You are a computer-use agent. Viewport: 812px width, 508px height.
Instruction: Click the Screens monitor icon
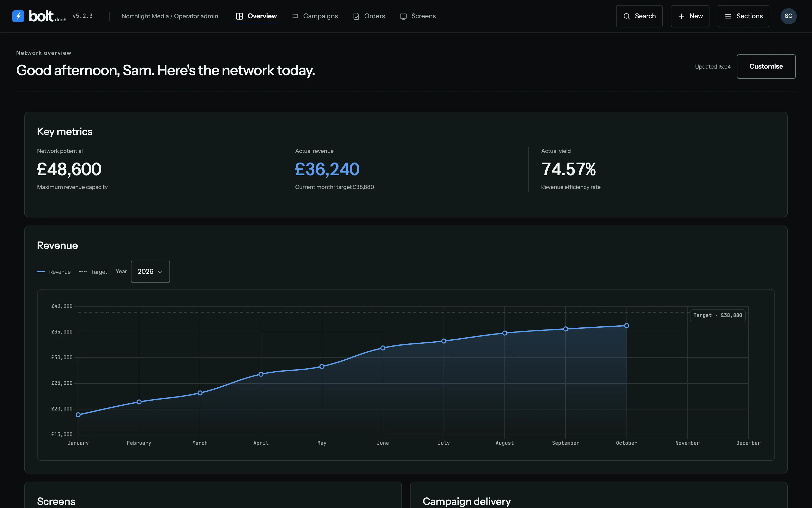(x=403, y=16)
